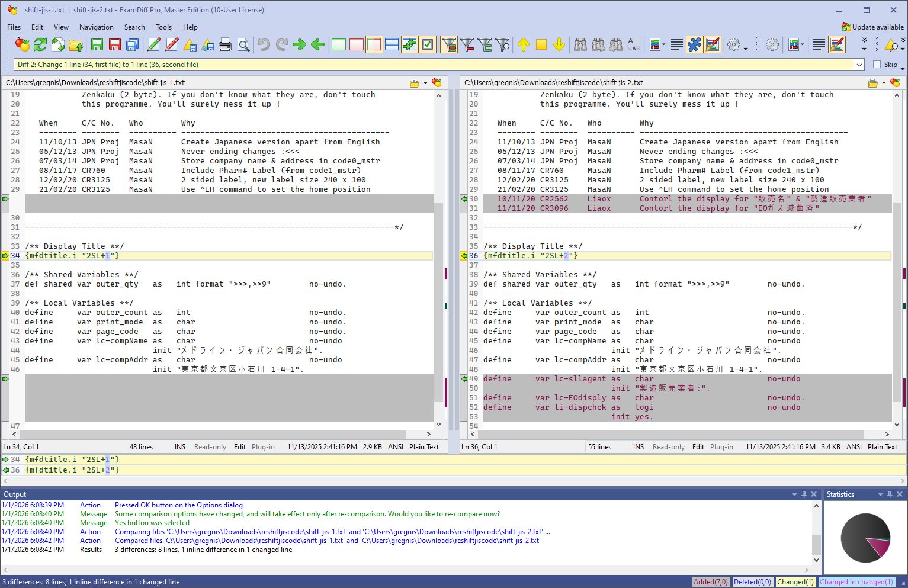Click Edit in the left pane status bar

[240, 447]
